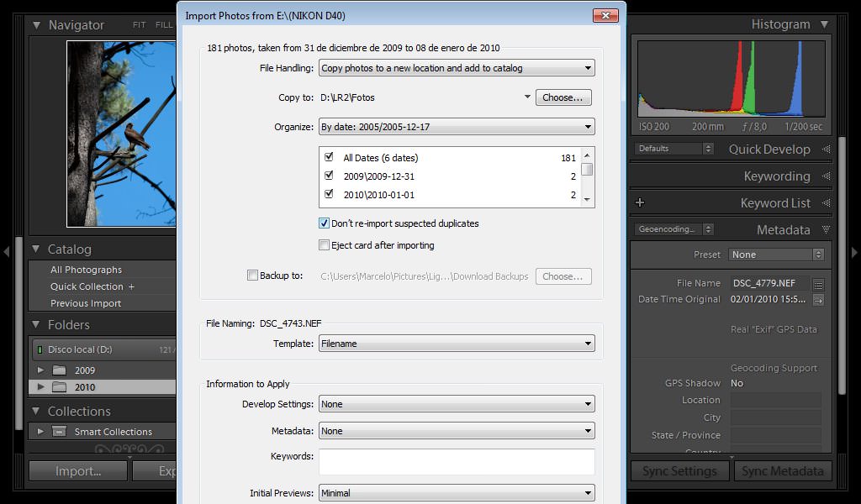Click the plus icon to add a keyword
The width and height of the screenshot is (861, 504).
(x=640, y=202)
